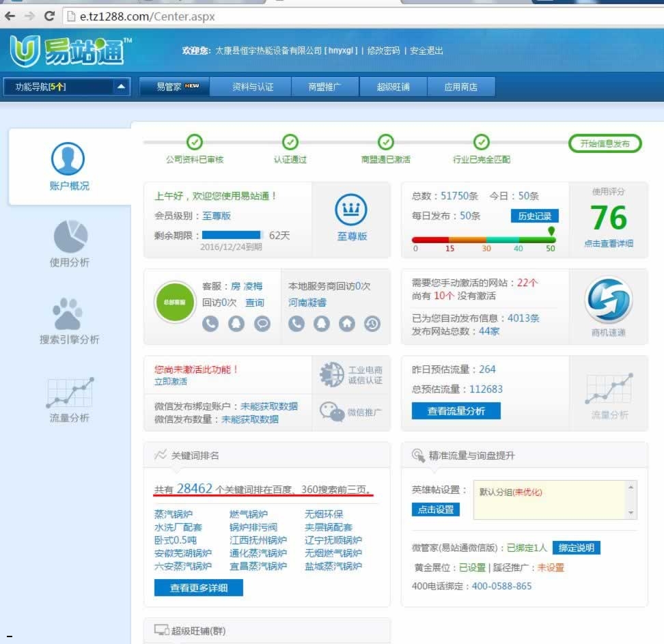
Task: Click the 安全退出 logout link
Action: [x=426, y=51]
